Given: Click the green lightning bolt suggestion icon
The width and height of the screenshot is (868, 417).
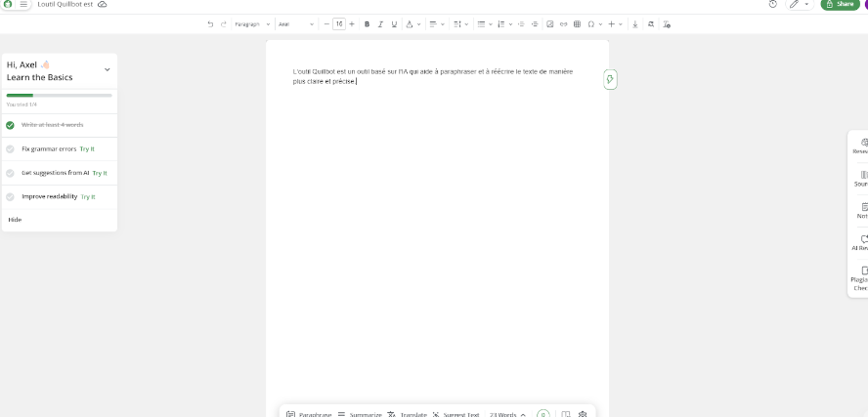Looking at the screenshot, I should (x=610, y=80).
